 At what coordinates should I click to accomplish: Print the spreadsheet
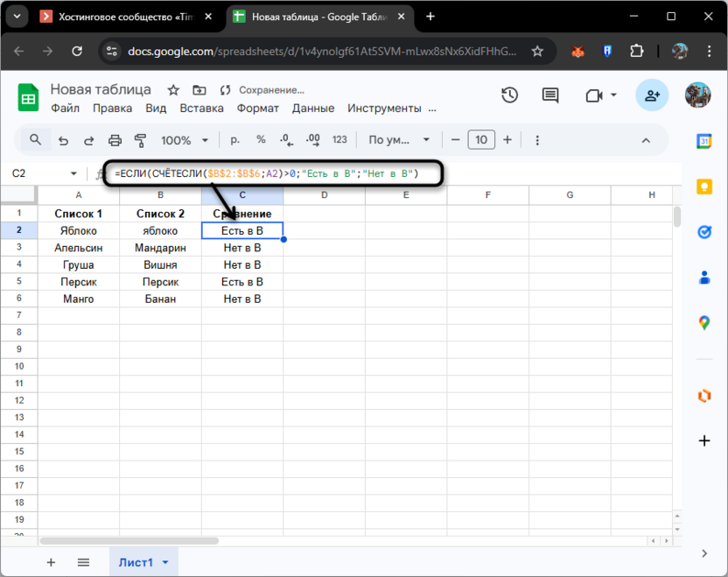(x=115, y=140)
